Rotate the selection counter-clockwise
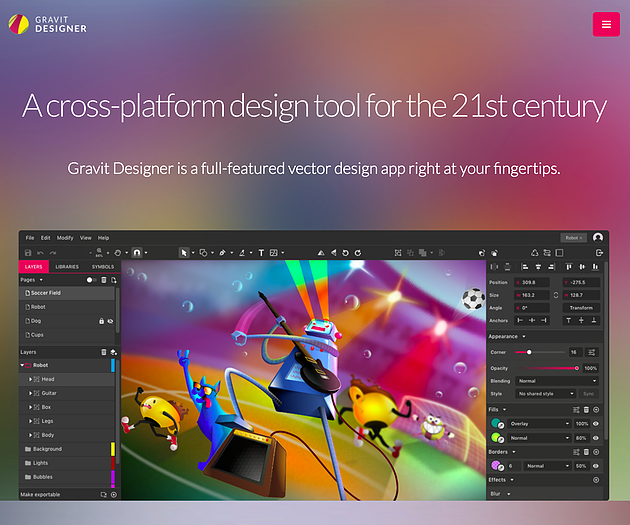This screenshot has height=525, width=630. (x=345, y=253)
